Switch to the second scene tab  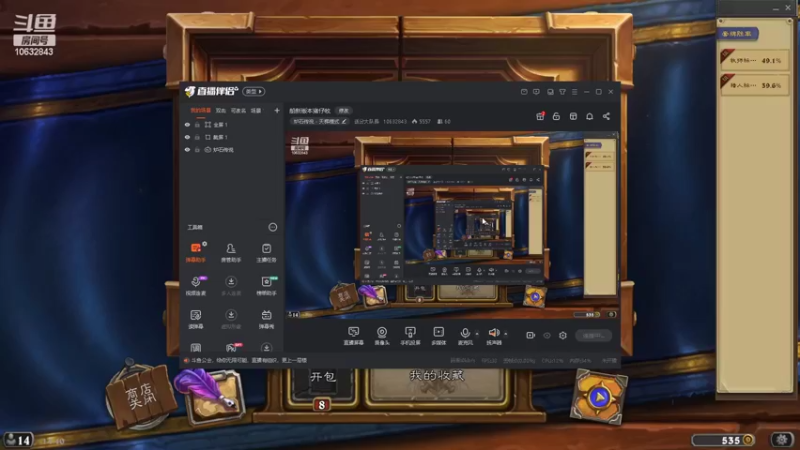(x=220, y=110)
